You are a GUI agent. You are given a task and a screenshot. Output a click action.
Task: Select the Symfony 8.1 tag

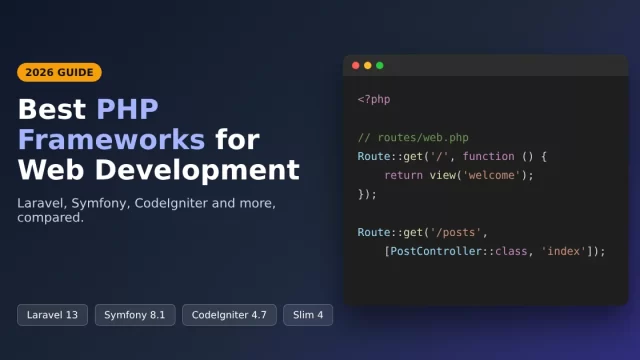click(135, 315)
